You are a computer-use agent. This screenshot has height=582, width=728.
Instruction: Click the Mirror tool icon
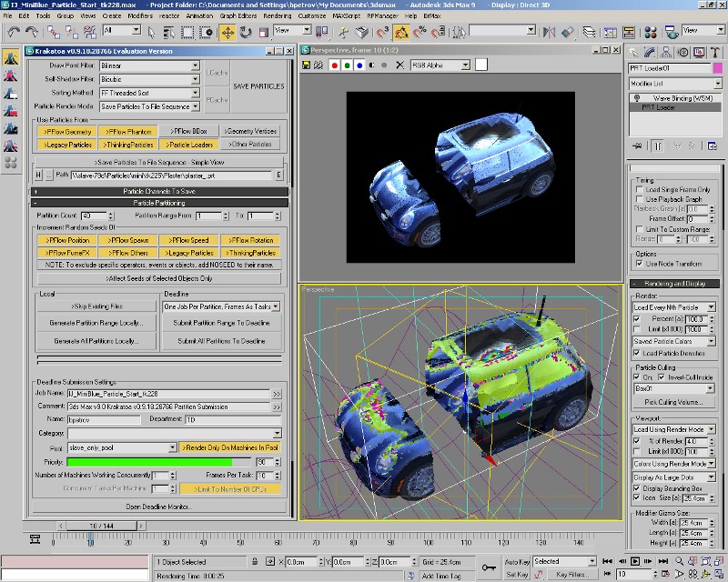coord(549,32)
